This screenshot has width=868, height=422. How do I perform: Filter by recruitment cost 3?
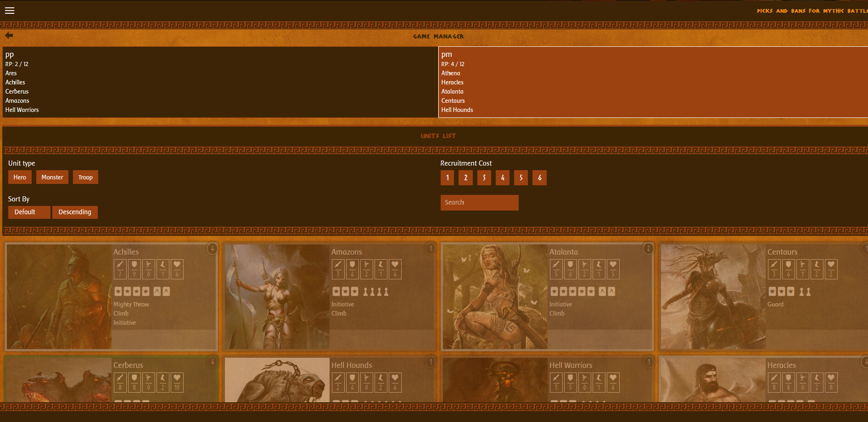[x=484, y=178]
